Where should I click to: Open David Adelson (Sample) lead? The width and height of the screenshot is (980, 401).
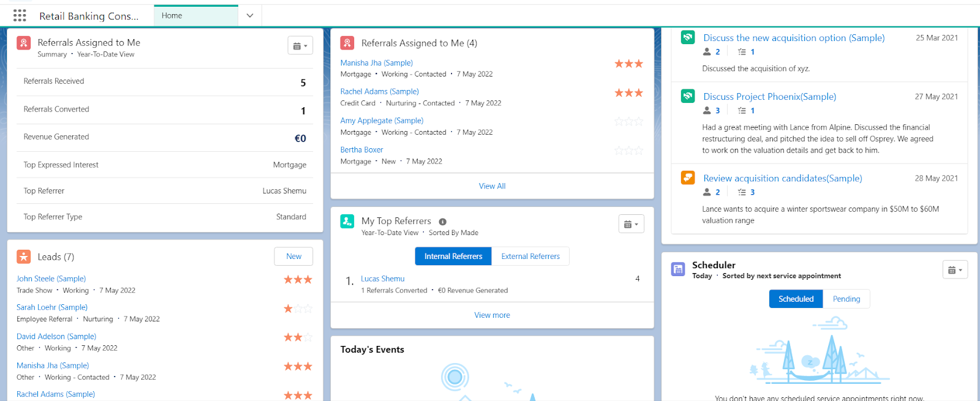(56, 337)
